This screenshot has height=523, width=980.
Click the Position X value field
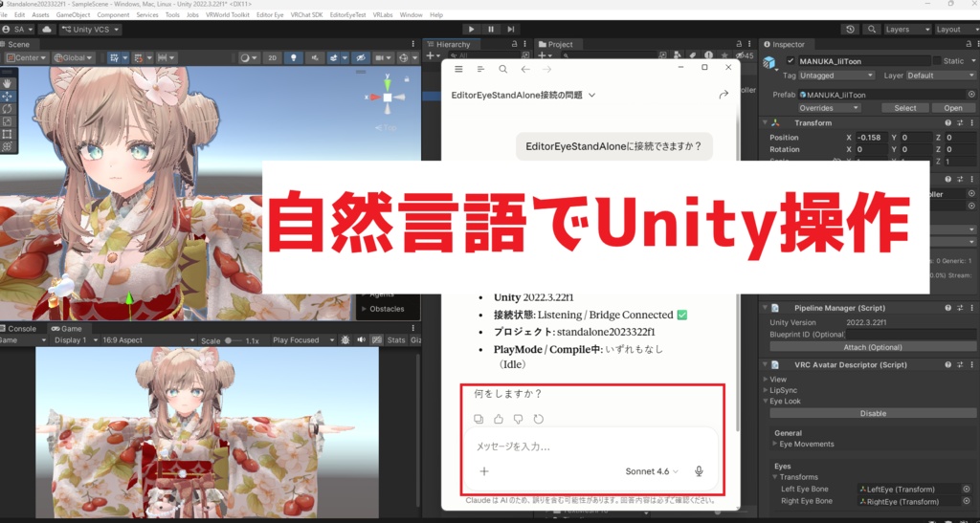click(871, 138)
